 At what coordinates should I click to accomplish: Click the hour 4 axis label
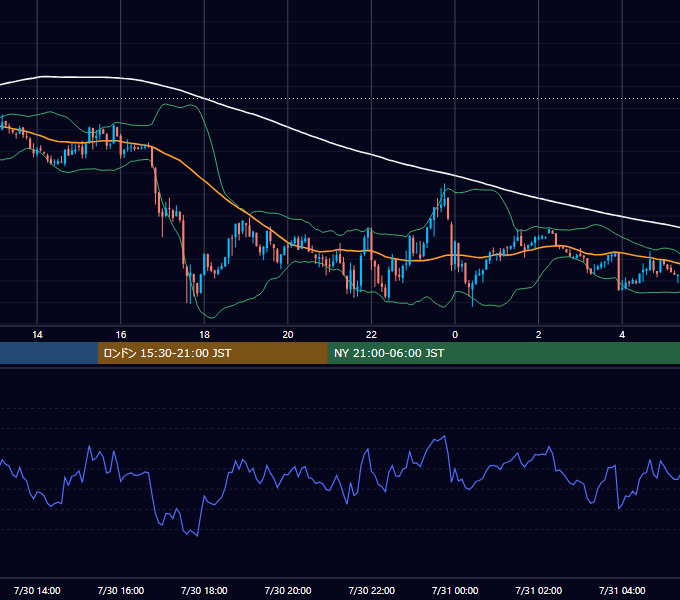(622, 335)
